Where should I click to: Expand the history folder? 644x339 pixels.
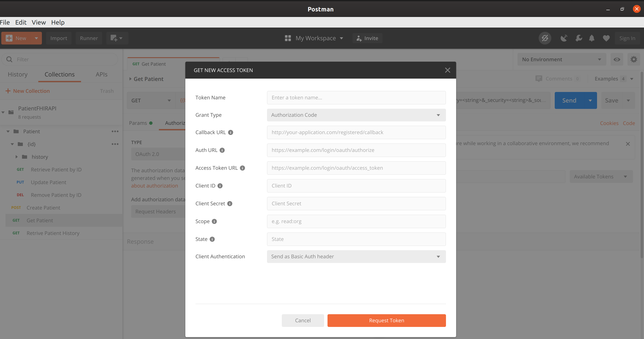17,157
